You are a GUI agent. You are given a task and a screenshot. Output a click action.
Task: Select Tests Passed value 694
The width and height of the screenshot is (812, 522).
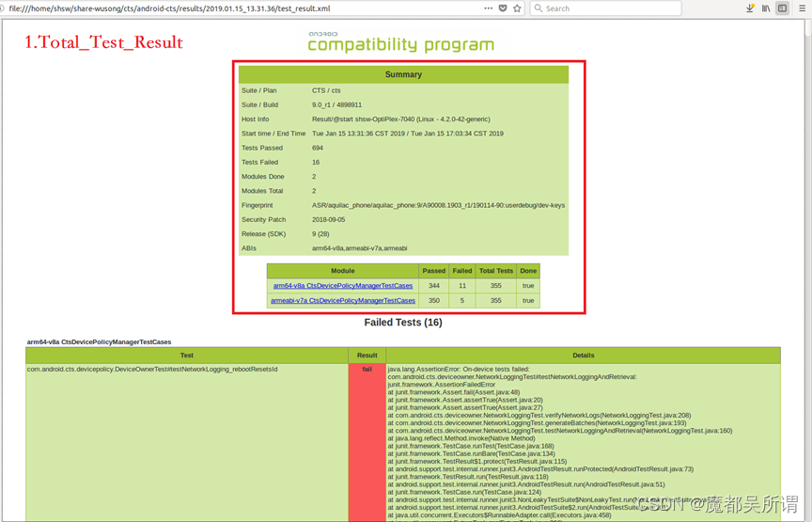[x=318, y=148]
